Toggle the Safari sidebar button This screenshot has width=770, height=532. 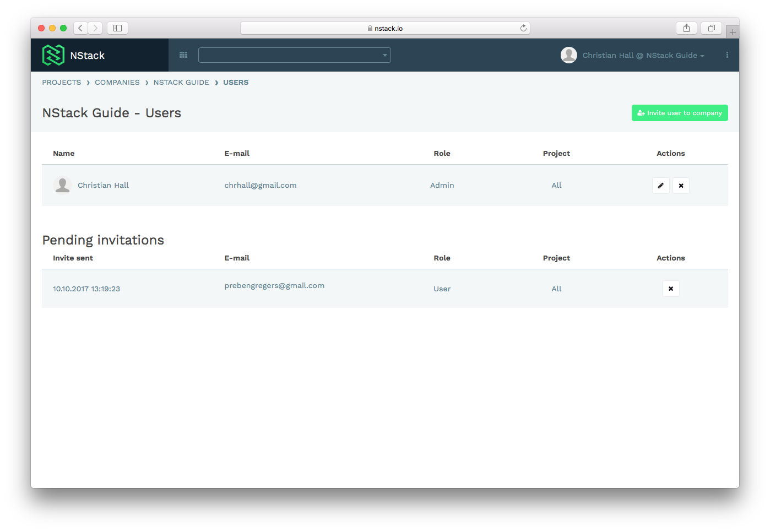click(117, 28)
